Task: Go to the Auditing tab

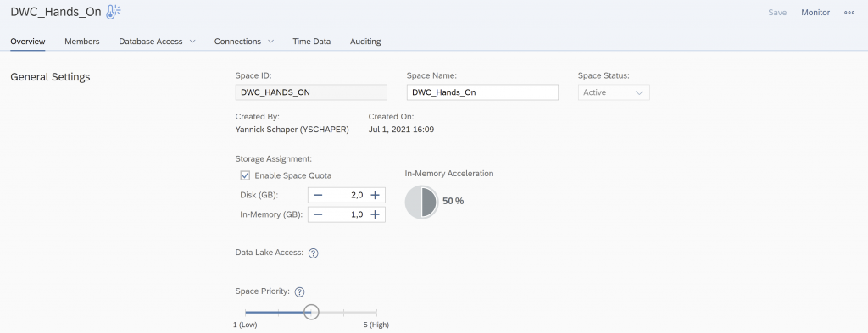Action: (x=365, y=41)
